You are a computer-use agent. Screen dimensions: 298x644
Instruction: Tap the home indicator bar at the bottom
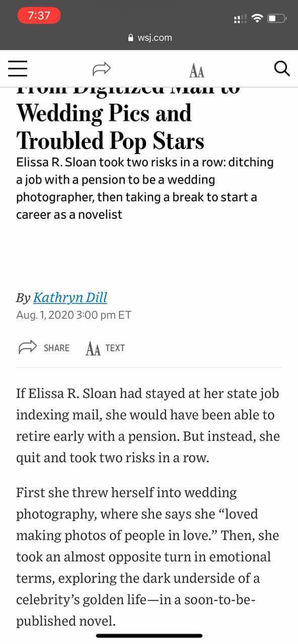(x=148, y=636)
